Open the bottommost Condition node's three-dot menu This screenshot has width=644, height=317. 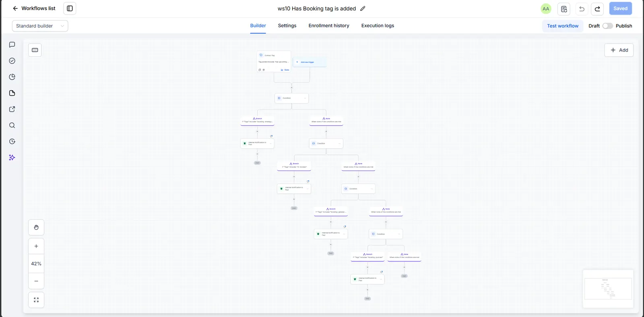399,234
